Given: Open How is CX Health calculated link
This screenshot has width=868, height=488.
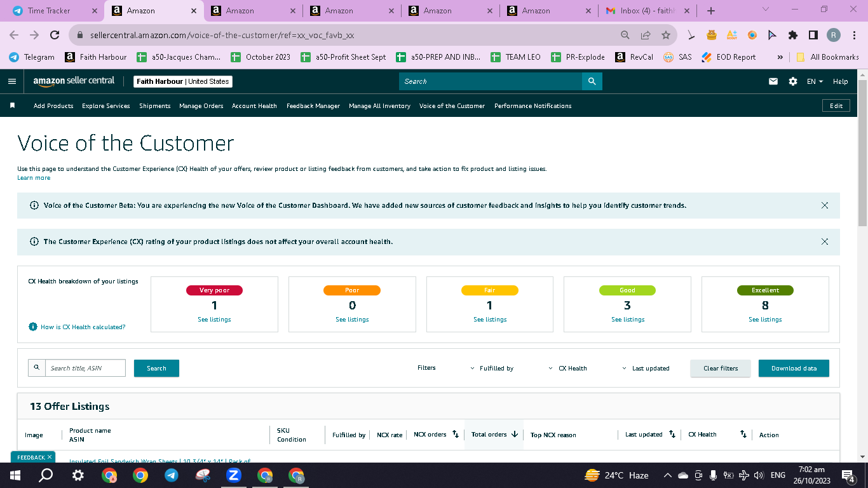Looking at the screenshot, I should pos(83,327).
